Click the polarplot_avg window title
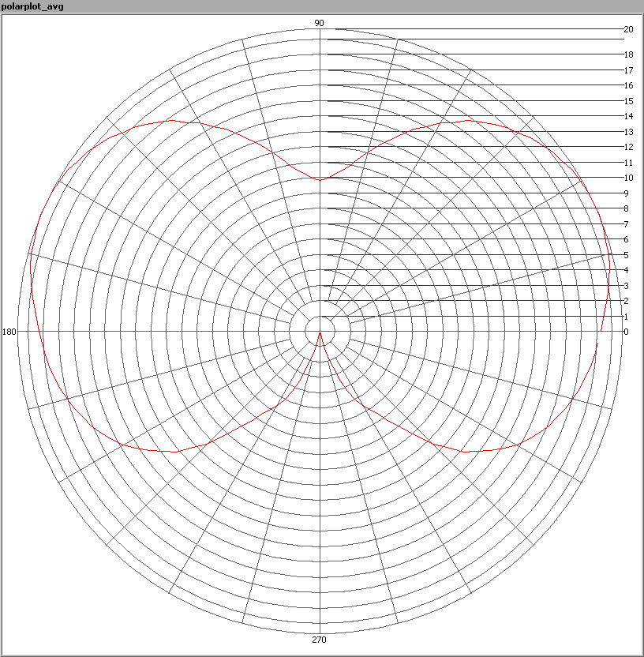 click(32, 6)
